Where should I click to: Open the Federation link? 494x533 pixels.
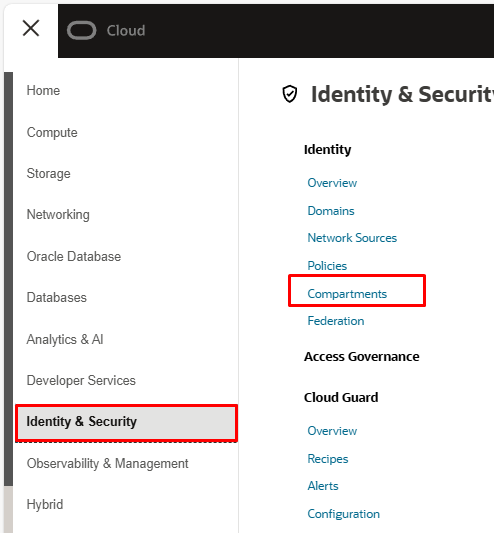pyautogui.click(x=336, y=321)
